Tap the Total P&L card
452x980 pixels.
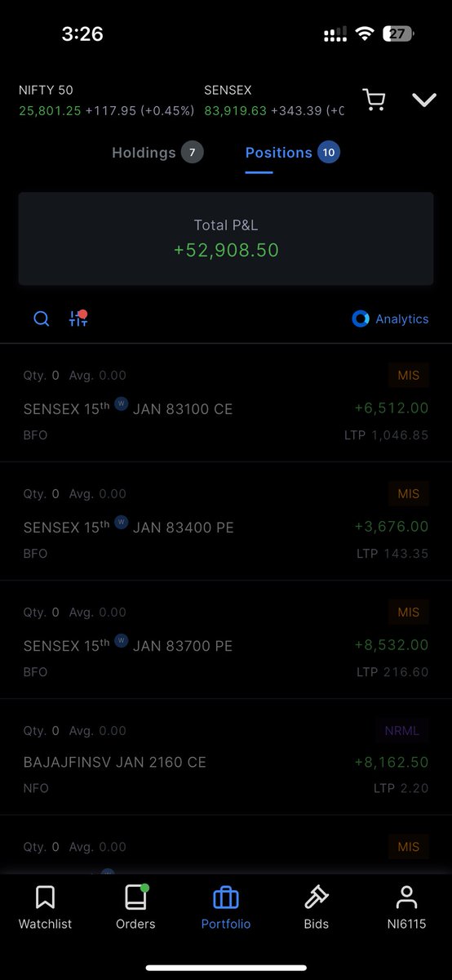click(226, 238)
